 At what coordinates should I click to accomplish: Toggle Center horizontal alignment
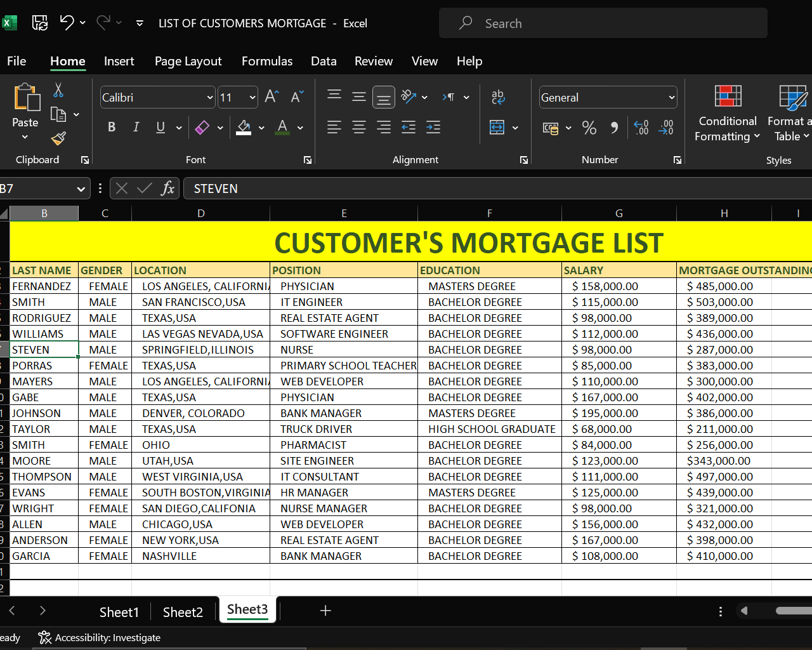point(359,128)
